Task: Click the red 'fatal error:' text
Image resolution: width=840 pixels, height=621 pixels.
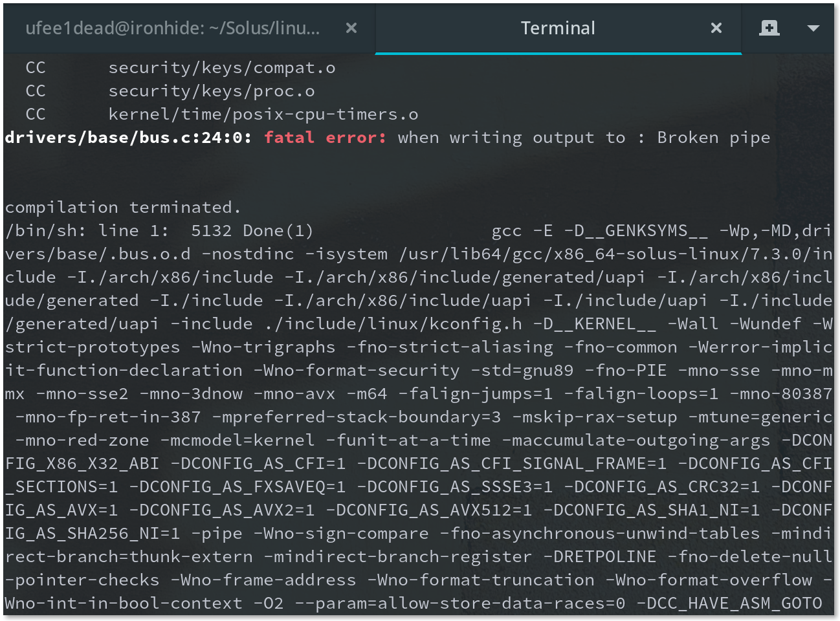Action: click(326, 138)
